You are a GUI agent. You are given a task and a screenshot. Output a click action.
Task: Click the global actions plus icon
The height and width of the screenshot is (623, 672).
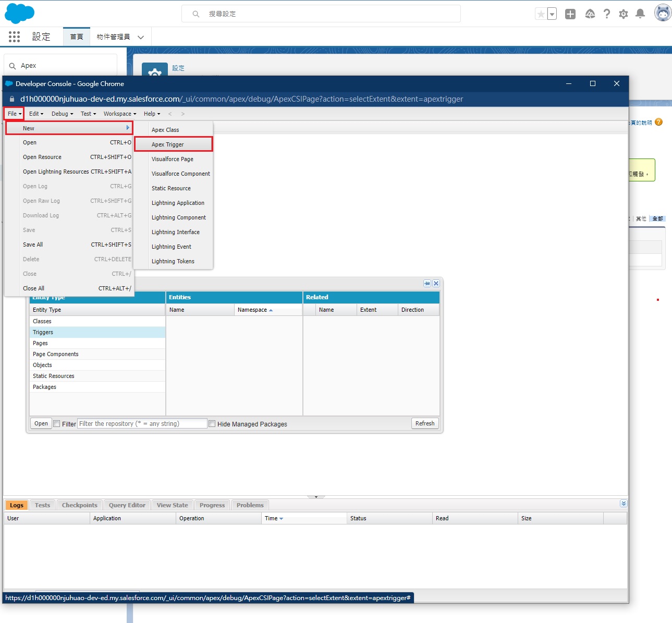coord(570,14)
